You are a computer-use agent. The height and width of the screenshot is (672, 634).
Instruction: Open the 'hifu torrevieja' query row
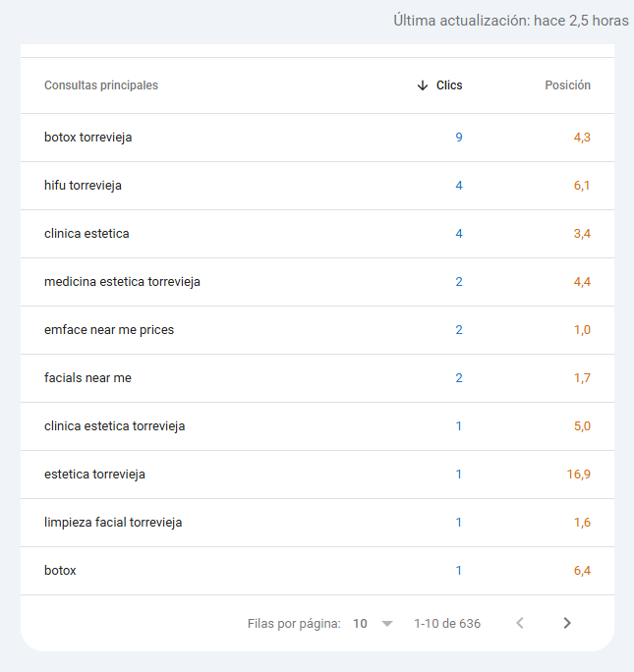click(317, 186)
